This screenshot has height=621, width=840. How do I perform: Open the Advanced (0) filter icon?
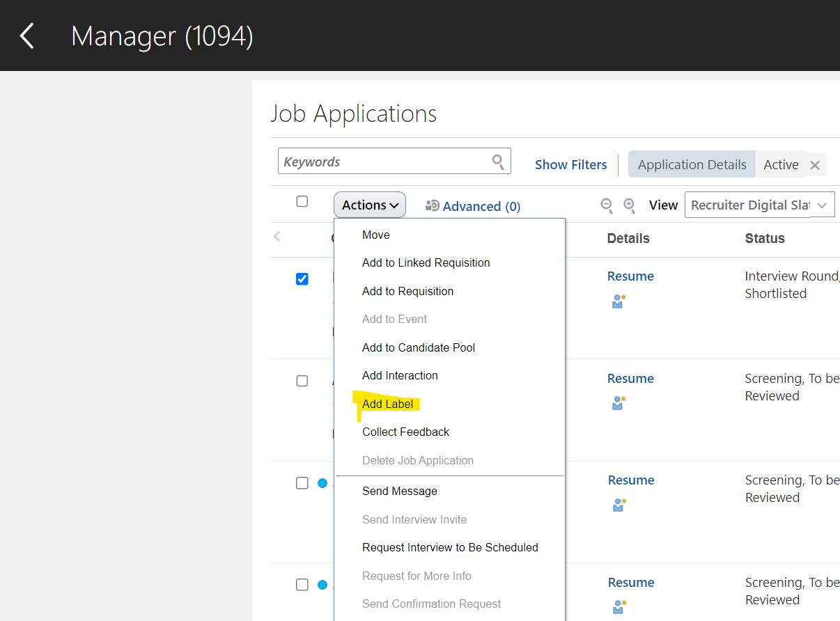(x=433, y=205)
